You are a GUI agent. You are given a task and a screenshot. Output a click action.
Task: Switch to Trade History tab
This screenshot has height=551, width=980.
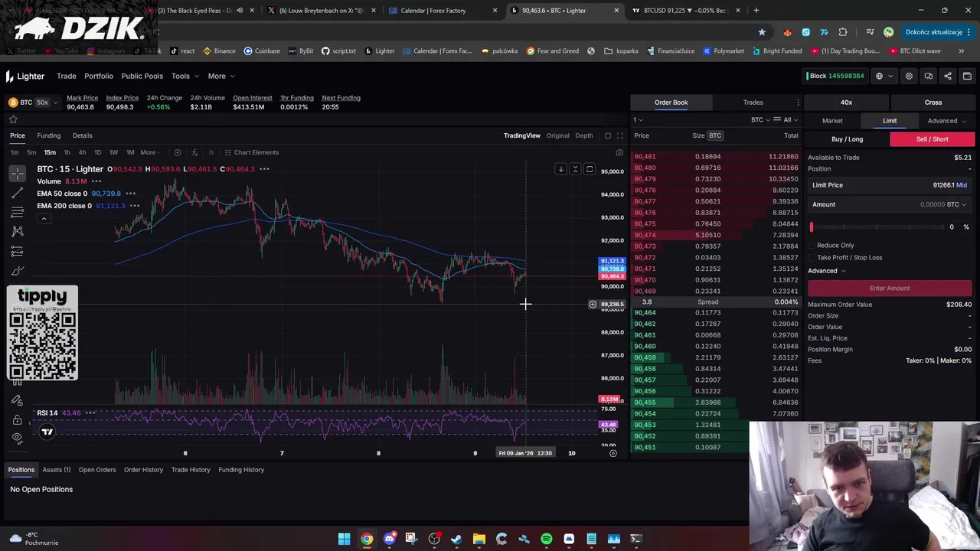coord(191,470)
